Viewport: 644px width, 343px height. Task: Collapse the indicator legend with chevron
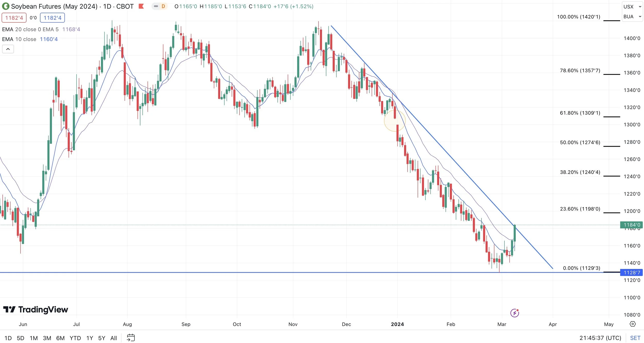8,49
